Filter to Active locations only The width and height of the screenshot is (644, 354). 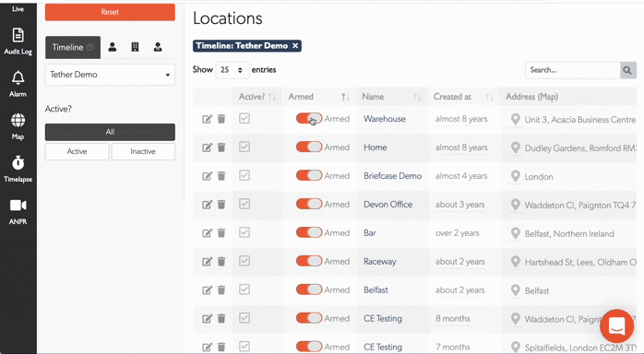click(x=77, y=151)
